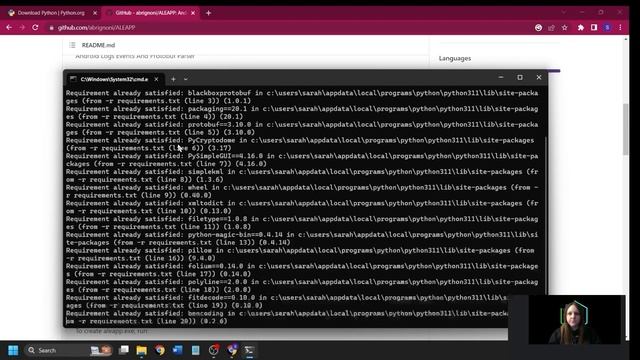Screen dimensions: 640x360
Task: Close the Download Python tab
Action: [x=95, y=13]
